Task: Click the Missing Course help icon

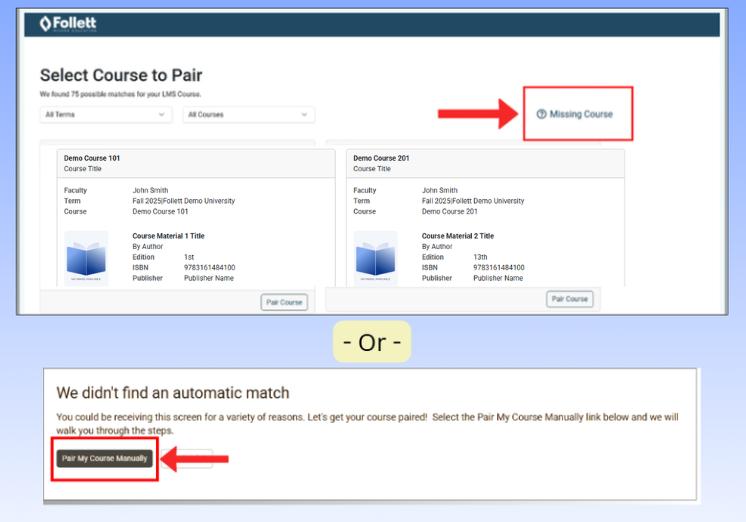Action: [541, 114]
